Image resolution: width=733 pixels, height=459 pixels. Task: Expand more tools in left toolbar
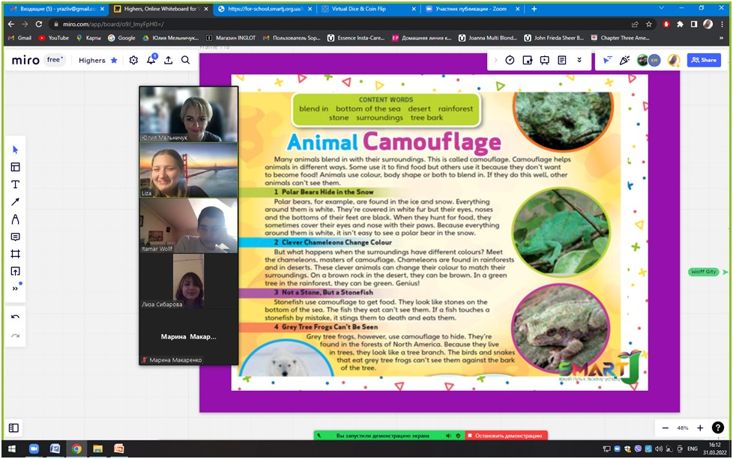point(15,288)
